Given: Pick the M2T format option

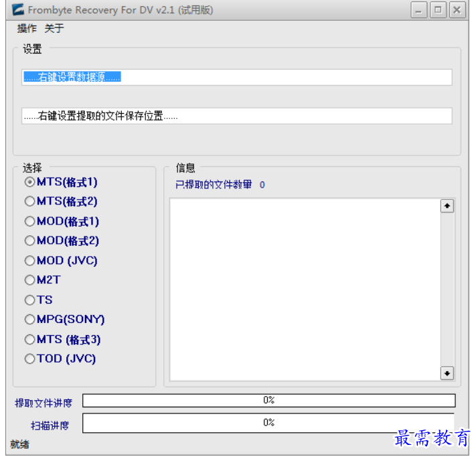Looking at the screenshot, I should 29,280.
